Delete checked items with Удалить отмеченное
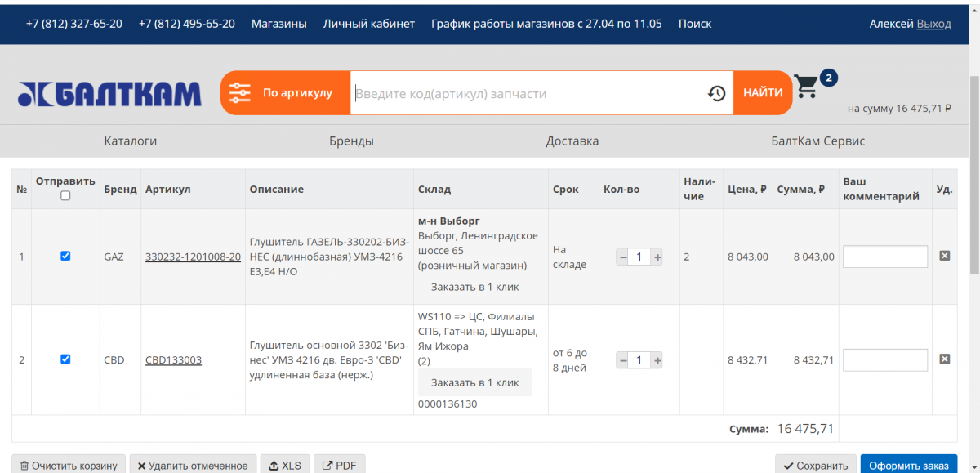The width and height of the screenshot is (980, 473). 193,466
